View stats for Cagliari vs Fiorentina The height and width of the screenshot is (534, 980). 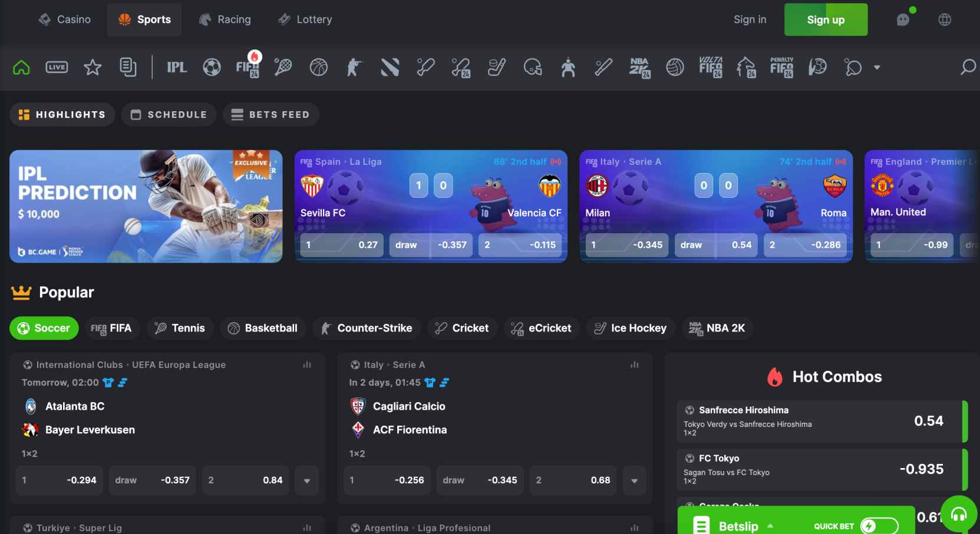[x=635, y=365]
